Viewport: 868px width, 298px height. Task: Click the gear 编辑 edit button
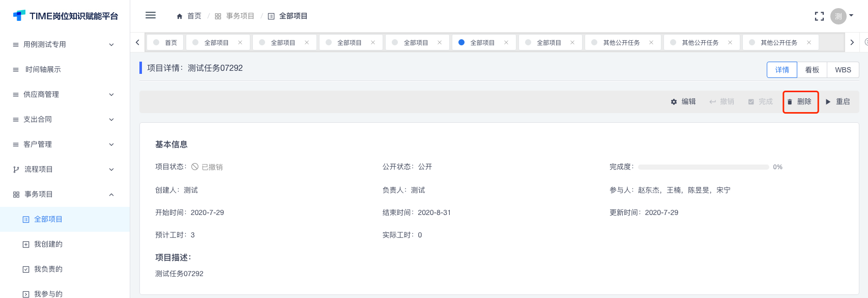click(x=683, y=102)
